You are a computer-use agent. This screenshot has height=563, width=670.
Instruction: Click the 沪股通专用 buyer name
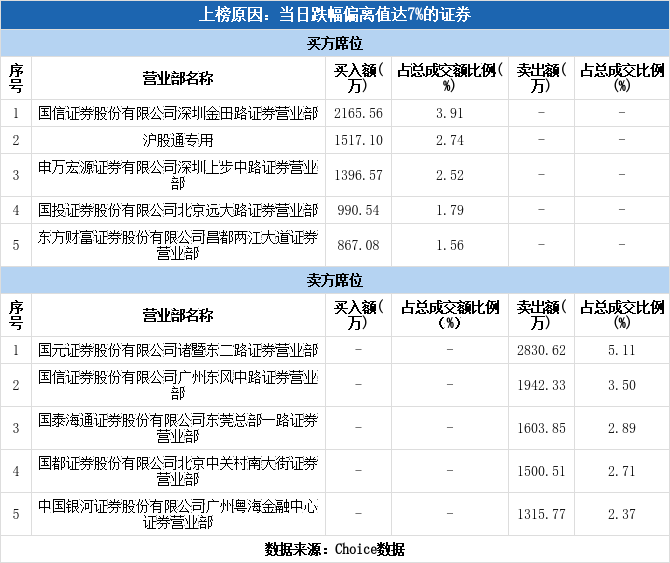tap(178, 140)
